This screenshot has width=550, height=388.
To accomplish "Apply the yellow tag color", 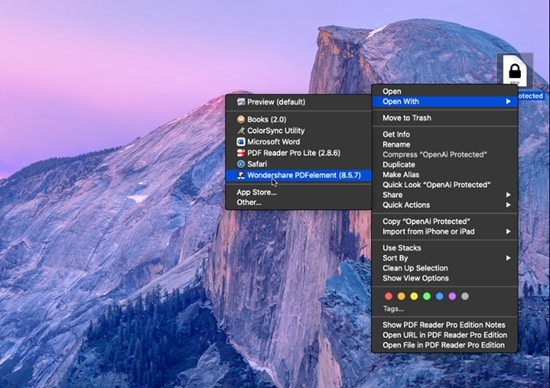I will click(414, 296).
